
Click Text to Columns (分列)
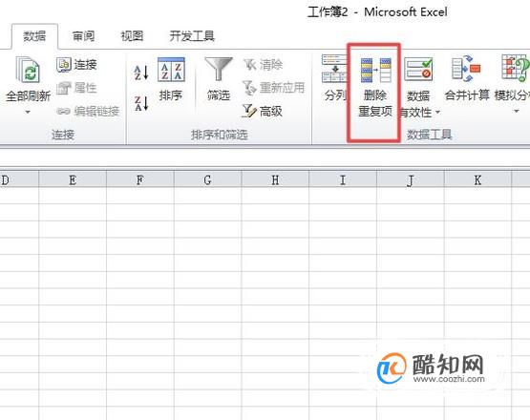click(334, 78)
